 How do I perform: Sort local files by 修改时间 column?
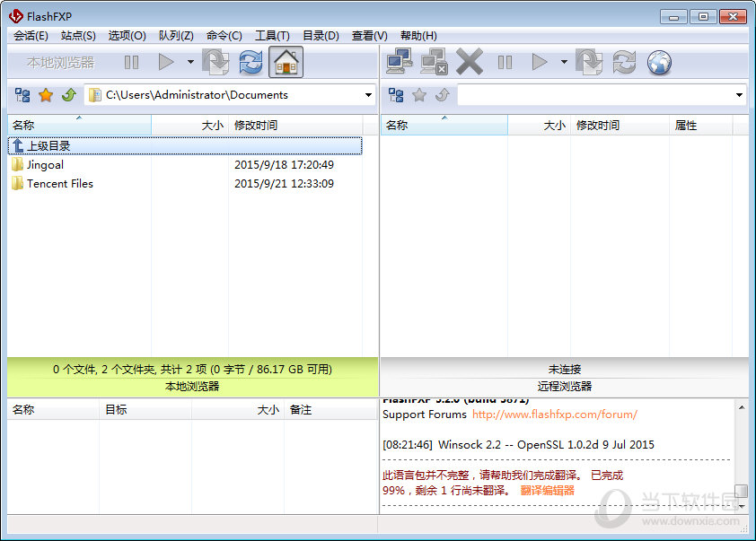(x=295, y=126)
